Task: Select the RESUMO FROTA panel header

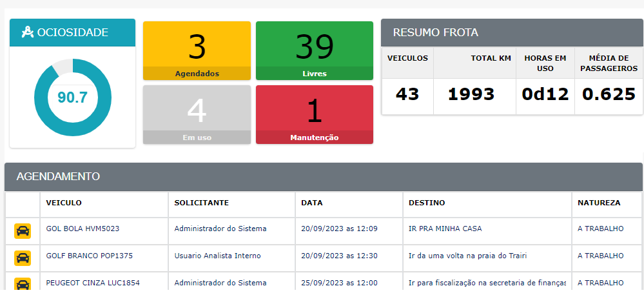Action: pos(512,32)
